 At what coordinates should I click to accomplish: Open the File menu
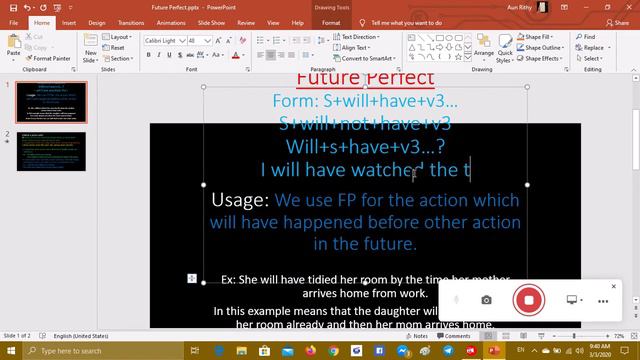13,23
